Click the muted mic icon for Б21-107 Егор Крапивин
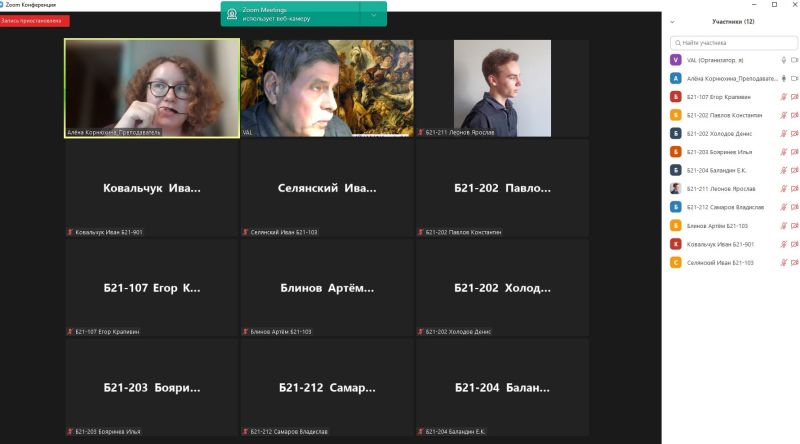Image resolution: width=800 pixels, height=444 pixels. [784, 96]
